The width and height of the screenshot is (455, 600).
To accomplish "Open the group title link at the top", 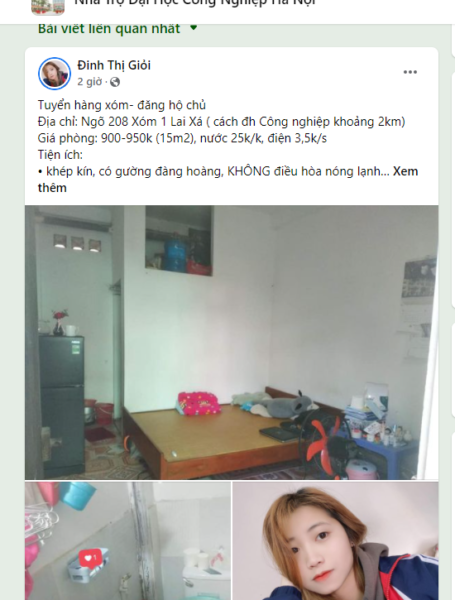I will (x=195, y=3).
